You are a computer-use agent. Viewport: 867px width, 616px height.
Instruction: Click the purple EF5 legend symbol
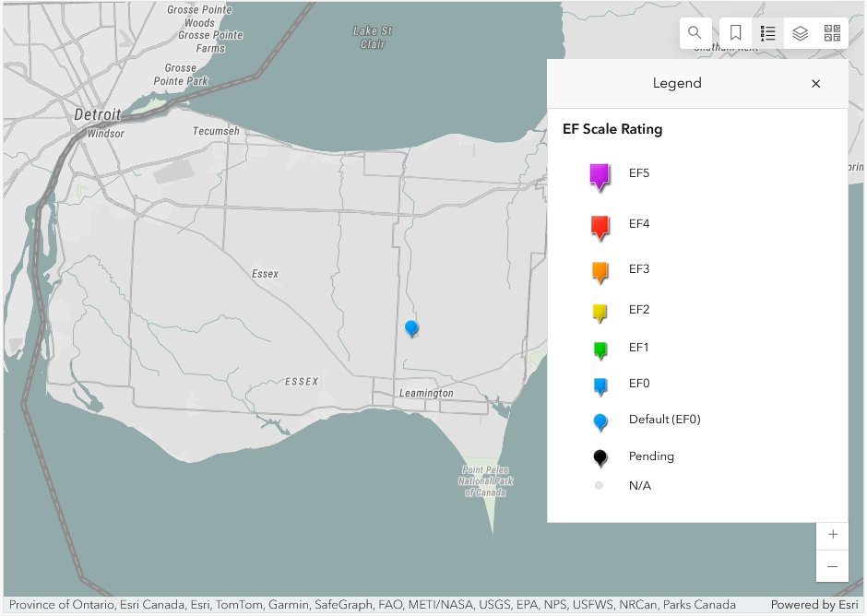click(x=600, y=177)
